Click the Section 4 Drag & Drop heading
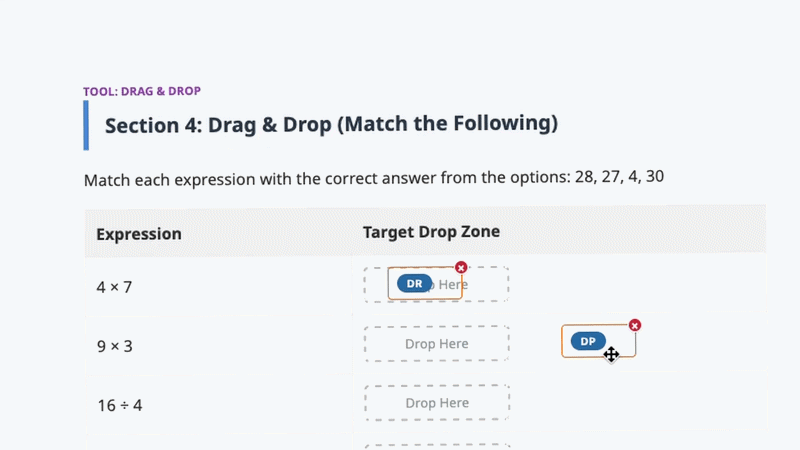Viewport: 800px width, 450px height. click(x=330, y=125)
